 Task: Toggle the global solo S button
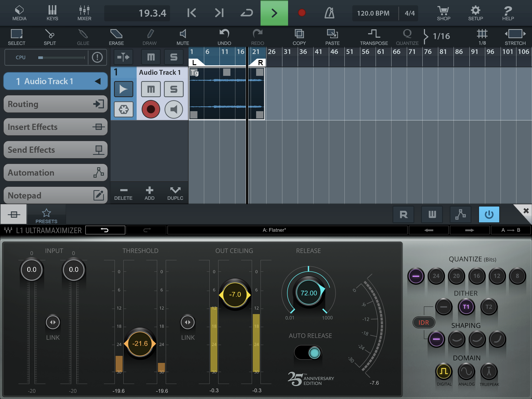[x=174, y=57]
